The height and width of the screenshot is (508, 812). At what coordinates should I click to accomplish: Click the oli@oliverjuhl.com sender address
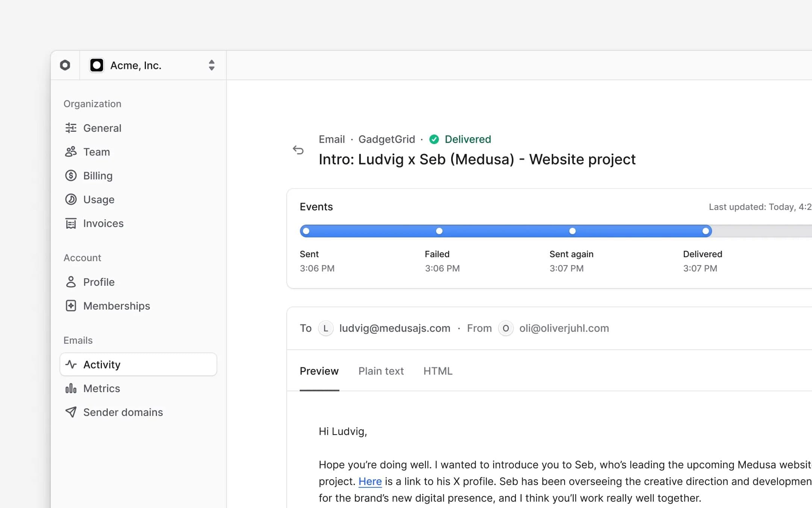pos(564,328)
